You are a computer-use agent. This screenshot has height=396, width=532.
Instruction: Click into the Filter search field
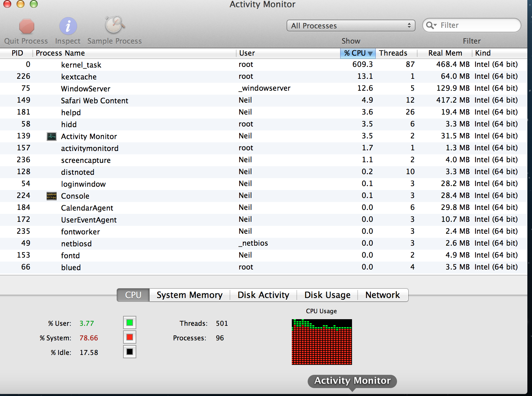coord(471,25)
